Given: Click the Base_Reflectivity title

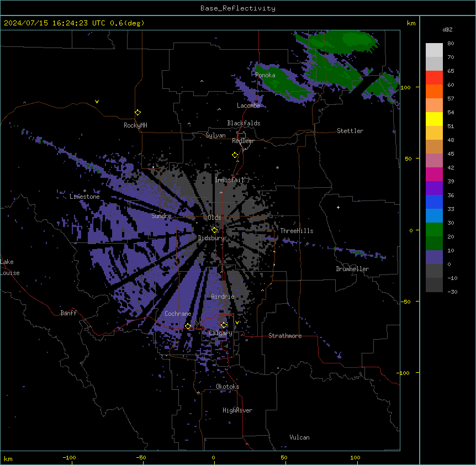Looking at the screenshot, I should (x=238, y=8).
